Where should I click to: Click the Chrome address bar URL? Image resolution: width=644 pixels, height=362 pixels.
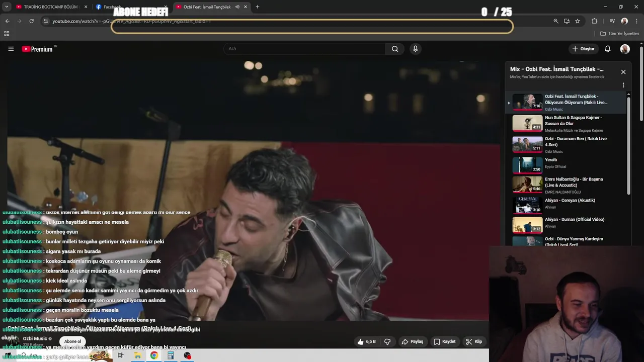point(132,21)
